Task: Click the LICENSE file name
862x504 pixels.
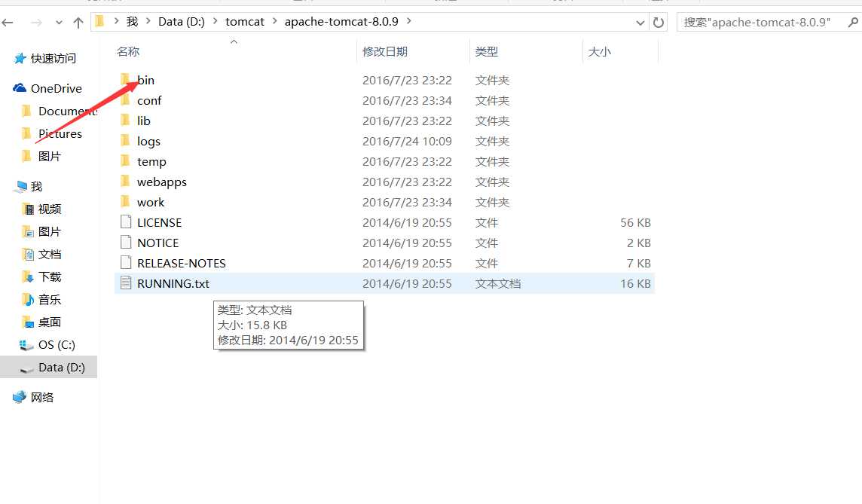Action: (160, 222)
